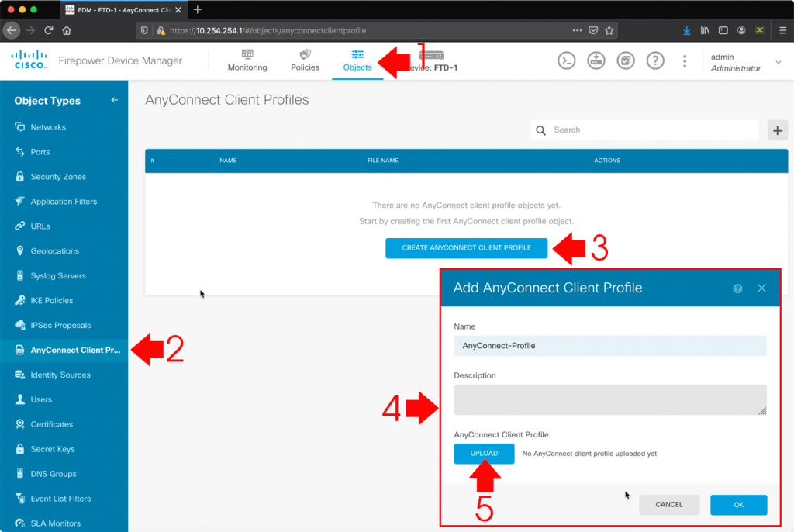794x532 pixels.
Task: Click the Geolocations pin icon
Action: 19,250
